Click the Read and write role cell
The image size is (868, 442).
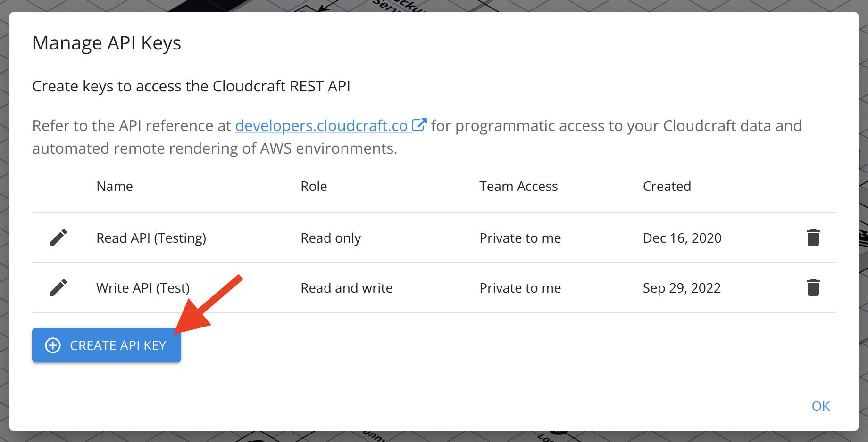click(347, 288)
